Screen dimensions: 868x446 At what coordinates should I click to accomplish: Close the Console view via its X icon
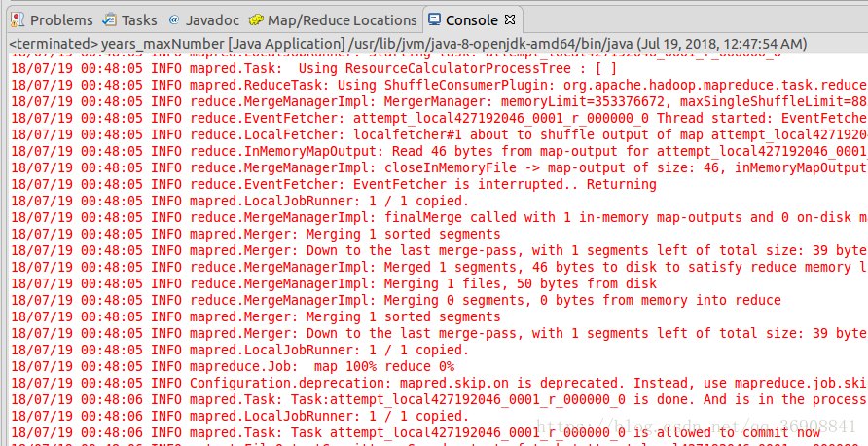click(x=510, y=19)
